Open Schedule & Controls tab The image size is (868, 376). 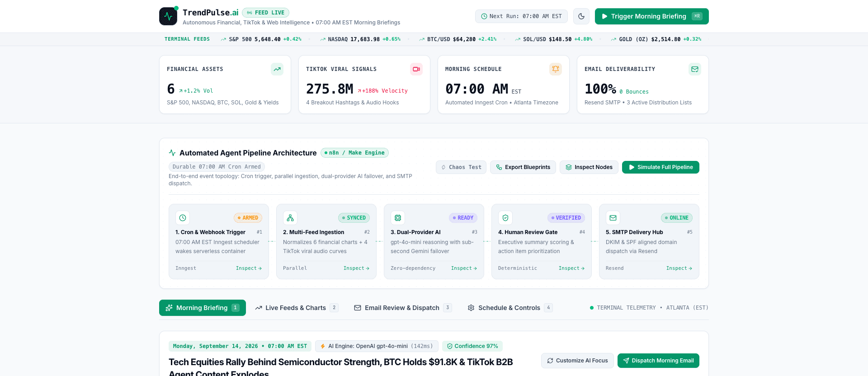(x=510, y=308)
